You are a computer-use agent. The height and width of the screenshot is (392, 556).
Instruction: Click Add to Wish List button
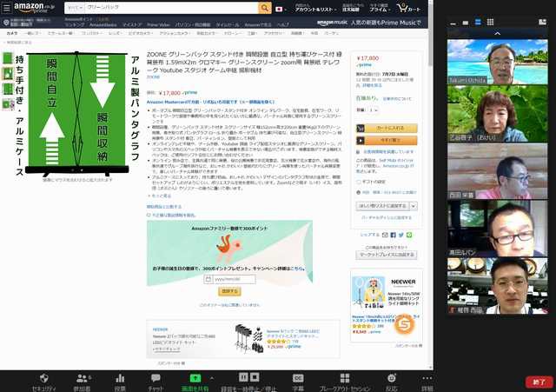pos(382,206)
